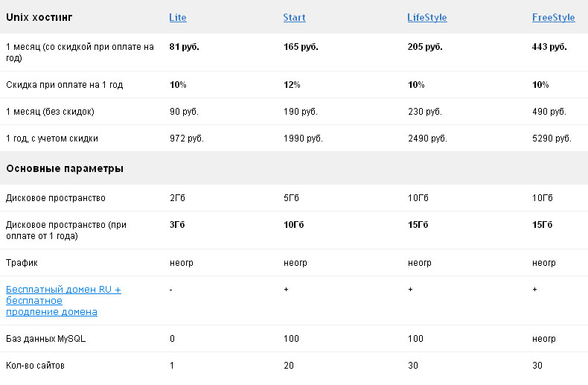Click the 'Кол-во сайтов' row label
The height and width of the screenshot is (385, 588).
click(x=35, y=366)
